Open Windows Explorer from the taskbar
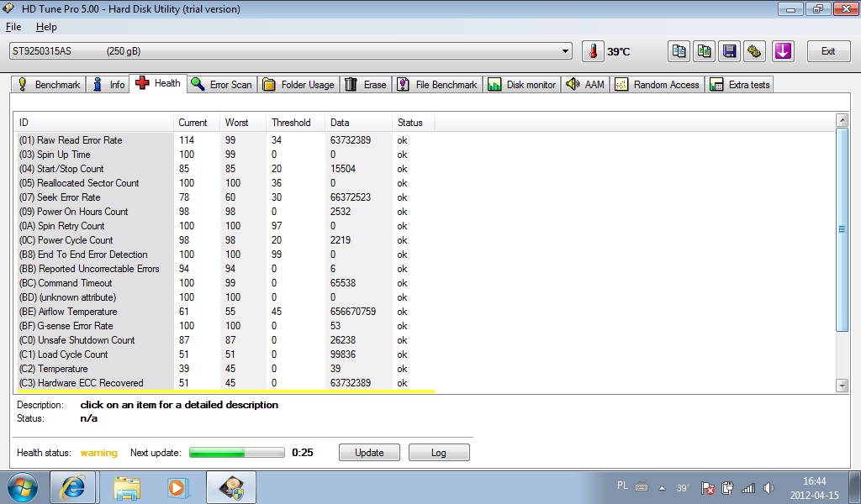Viewport: 861px width, 504px height. pyautogui.click(x=127, y=487)
